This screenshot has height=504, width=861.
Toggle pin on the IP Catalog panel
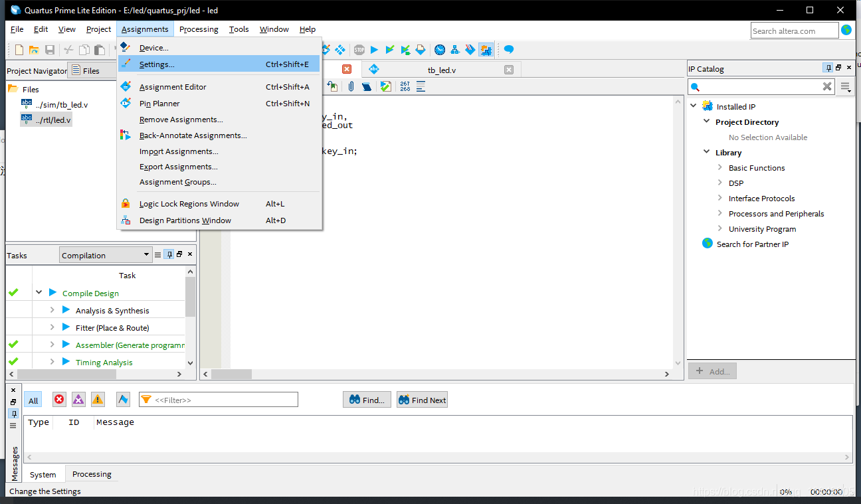click(828, 68)
